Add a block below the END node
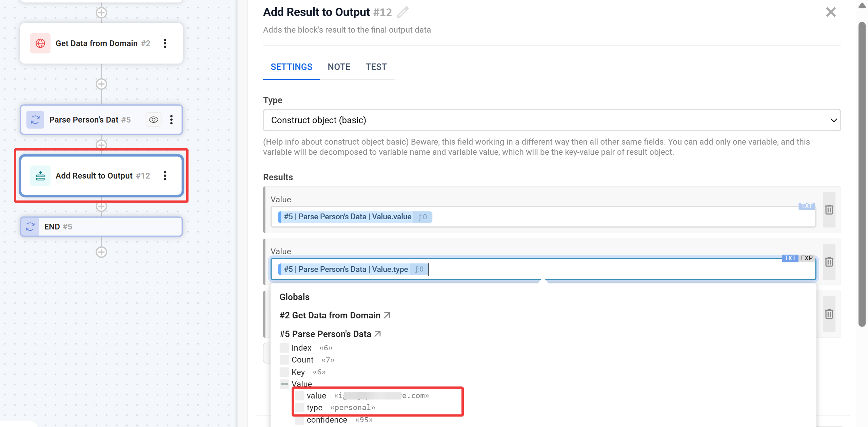Image resolution: width=868 pixels, height=427 pixels. 101,252
